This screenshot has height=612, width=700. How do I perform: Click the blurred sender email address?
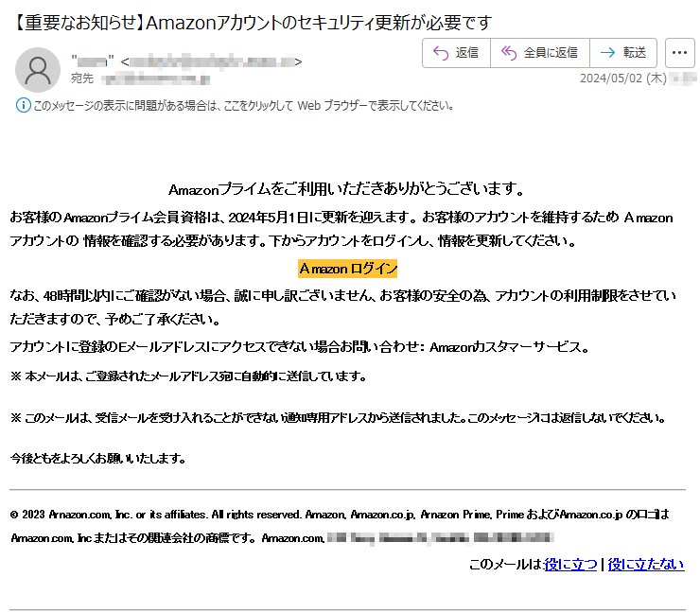click(x=212, y=61)
